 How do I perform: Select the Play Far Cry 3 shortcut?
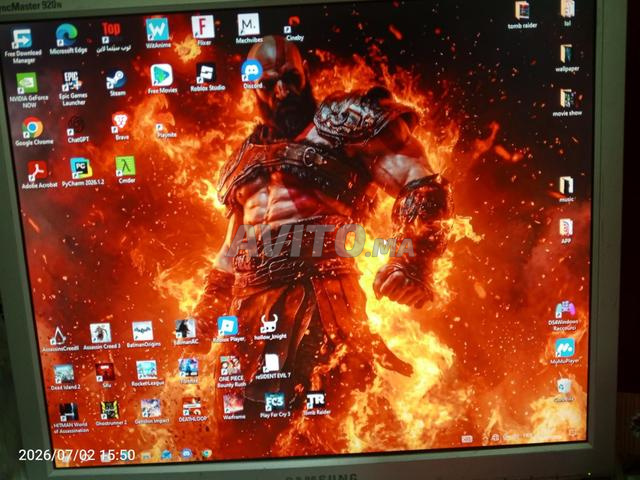(274, 402)
